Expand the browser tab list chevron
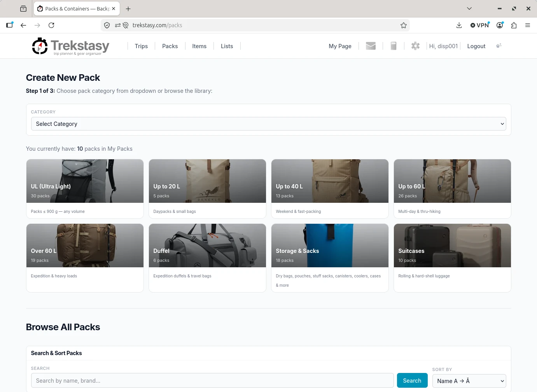 (x=469, y=9)
